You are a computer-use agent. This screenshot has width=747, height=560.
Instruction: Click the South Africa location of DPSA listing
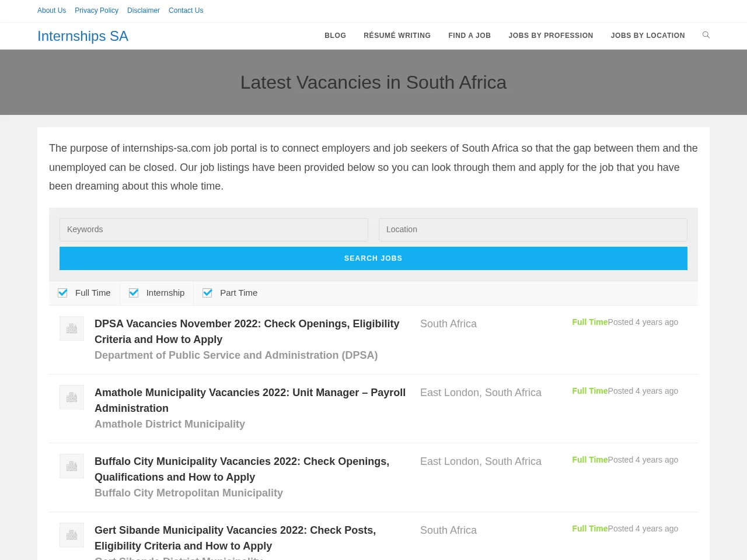pyautogui.click(x=448, y=324)
